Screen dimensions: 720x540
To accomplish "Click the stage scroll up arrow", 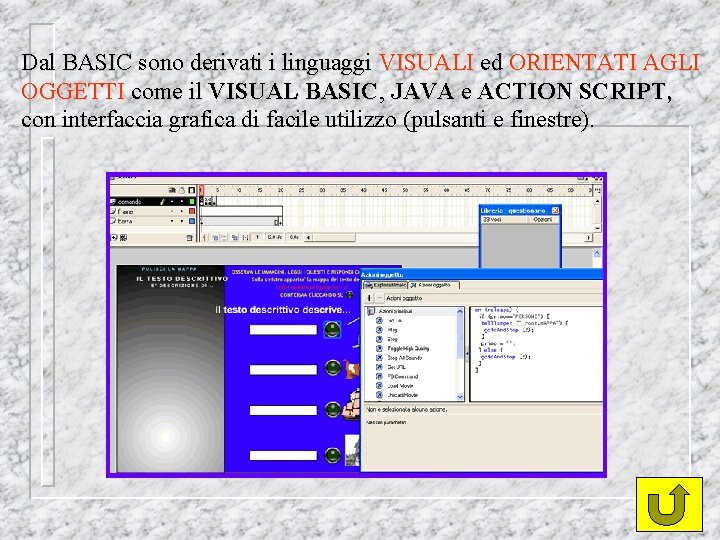I will click(x=597, y=253).
